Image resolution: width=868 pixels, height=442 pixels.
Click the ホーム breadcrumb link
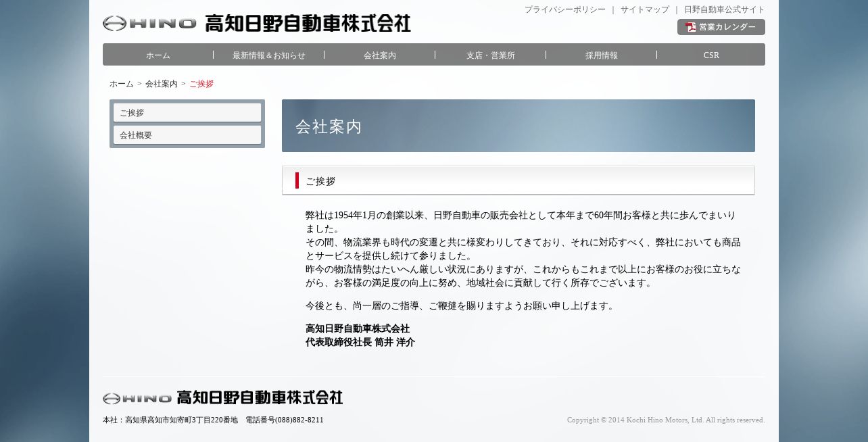tap(122, 84)
